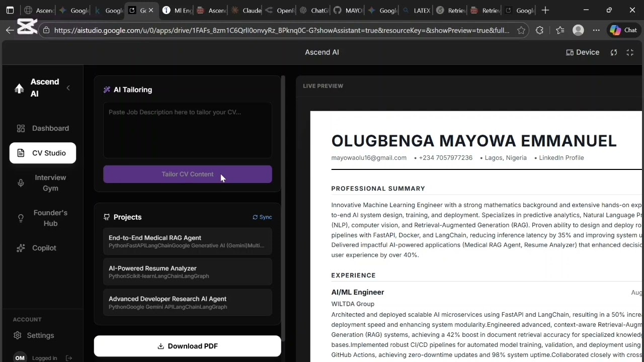Screen dimensions: 644x362
Task: Open the tab actions menu icon
Action: click(x=10, y=10)
